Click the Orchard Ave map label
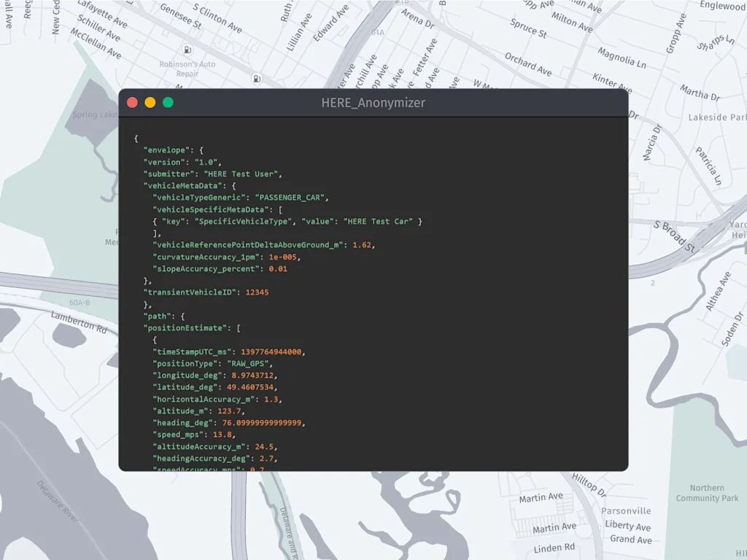Screen dimensions: 747x560 click(528, 64)
